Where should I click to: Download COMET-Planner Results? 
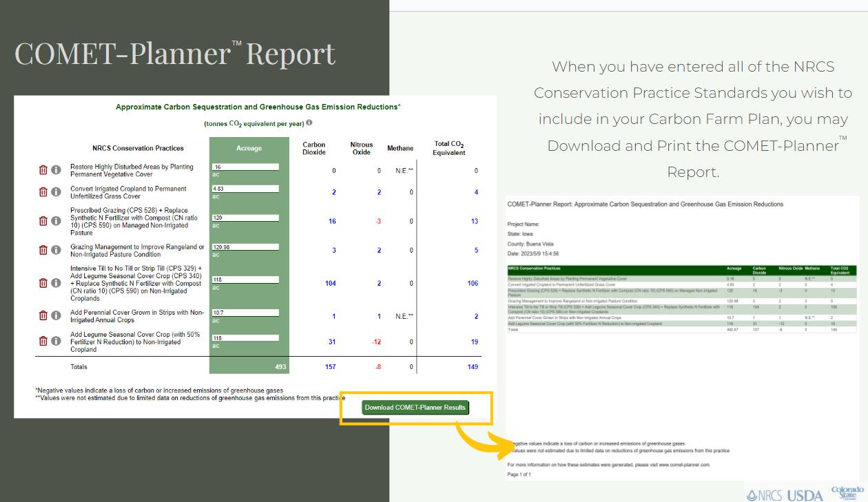point(415,407)
